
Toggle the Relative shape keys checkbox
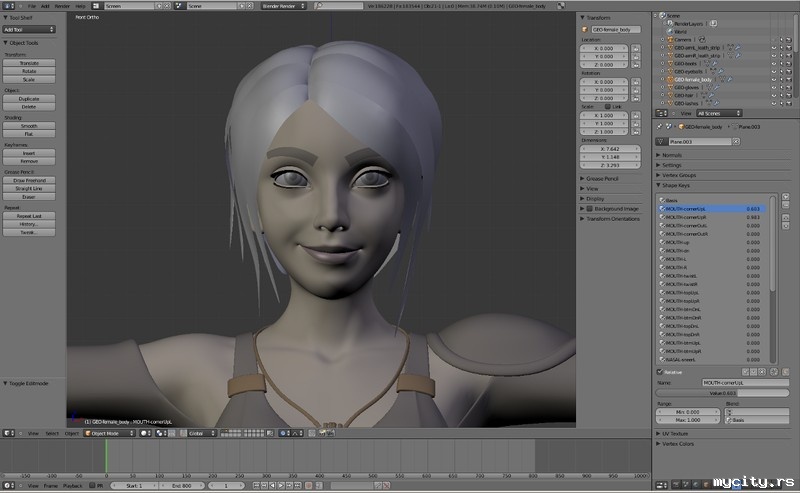(659, 372)
